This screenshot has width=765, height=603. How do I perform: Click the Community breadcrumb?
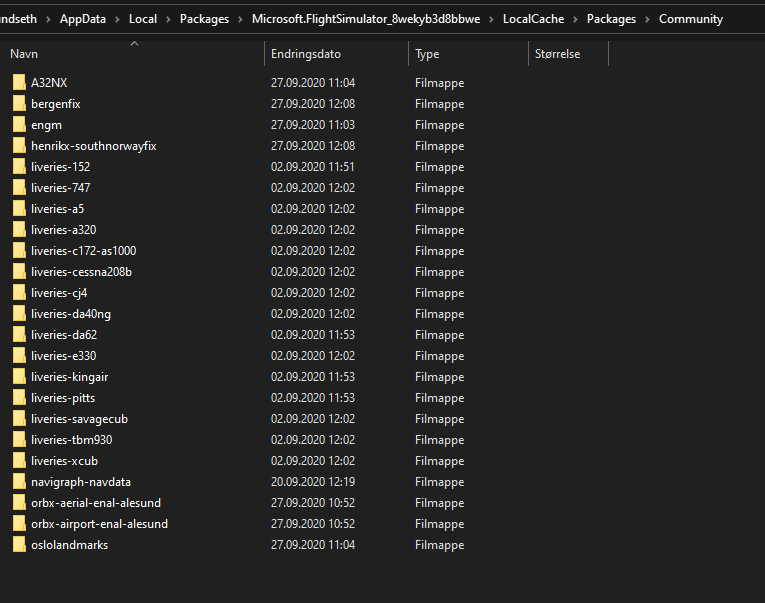(x=691, y=19)
